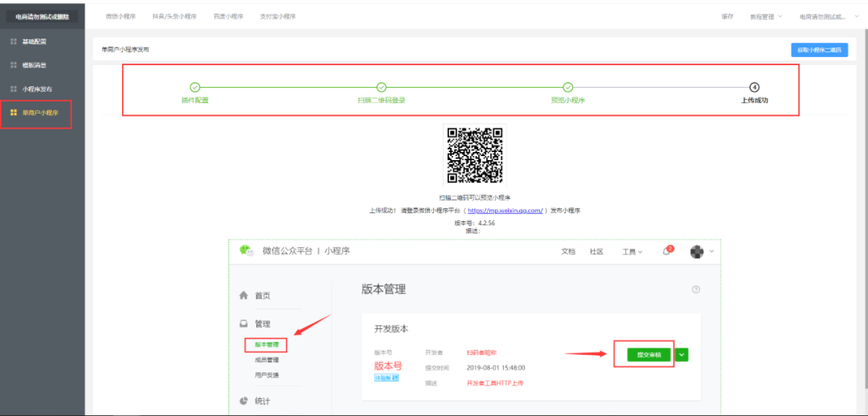Click the 预览小程序 step checkmark circle
The height and width of the screenshot is (416, 868).
(568, 87)
